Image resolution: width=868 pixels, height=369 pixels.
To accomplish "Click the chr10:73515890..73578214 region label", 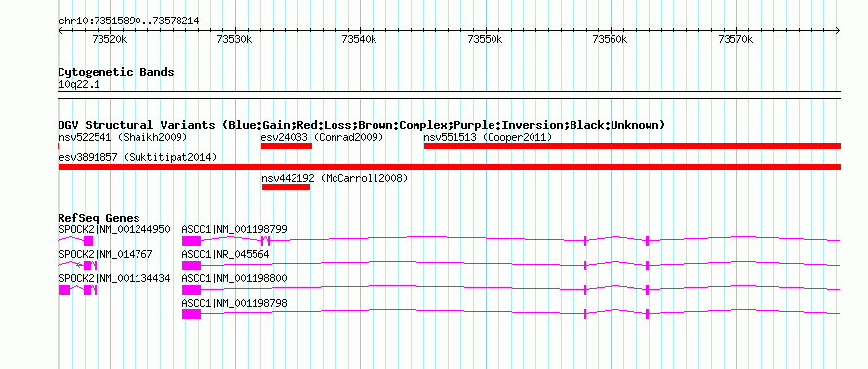I will click(x=129, y=21).
